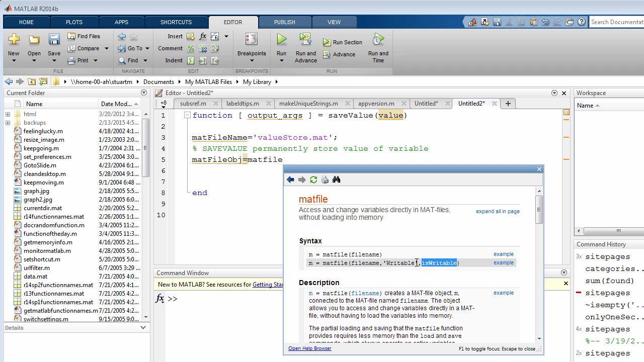Refresh the matfile help page
The image size is (644, 362).
pos(313,180)
